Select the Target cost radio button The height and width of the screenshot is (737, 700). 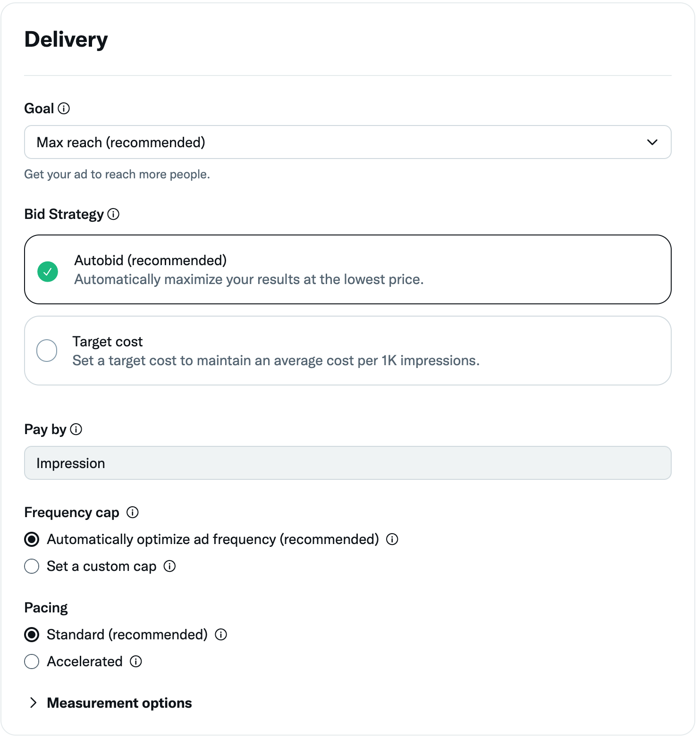click(47, 351)
